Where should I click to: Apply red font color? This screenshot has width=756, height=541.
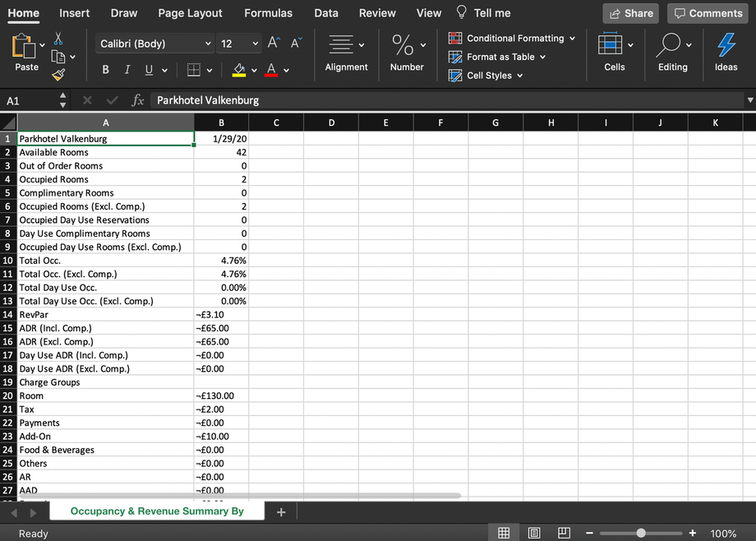(271, 70)
